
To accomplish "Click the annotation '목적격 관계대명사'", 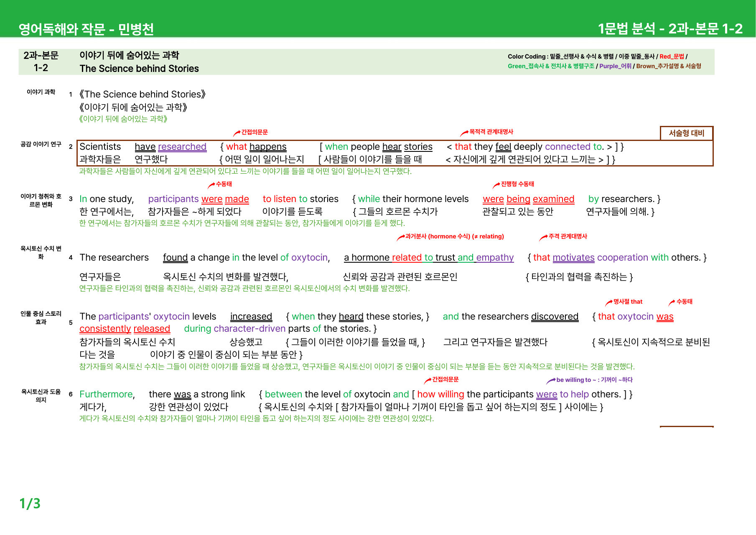I will 491,132.
